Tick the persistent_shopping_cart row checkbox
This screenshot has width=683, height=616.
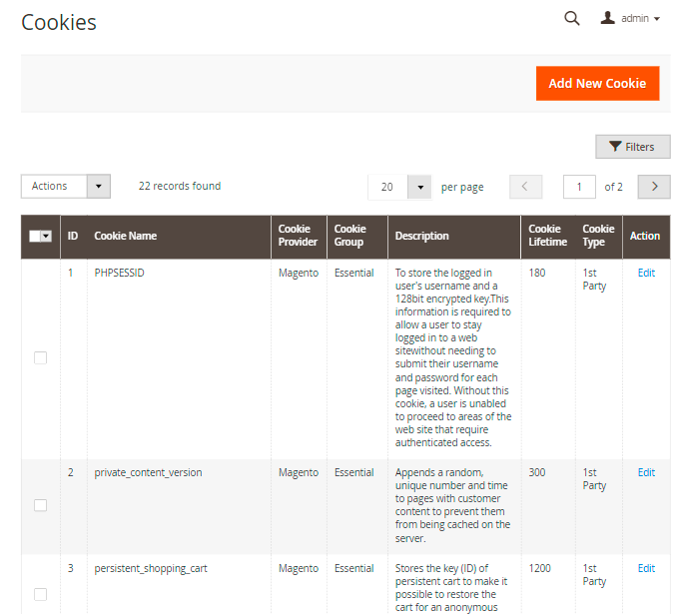[x=40, y=594]
